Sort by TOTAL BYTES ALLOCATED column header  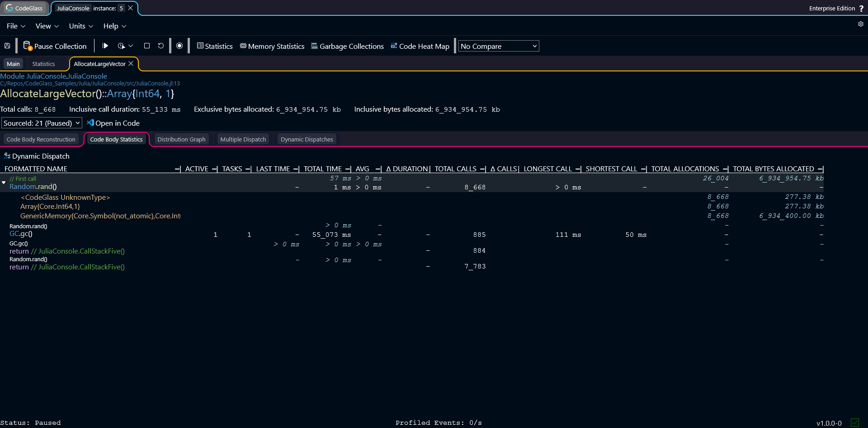pyautogui.click(x=774, y=169)
